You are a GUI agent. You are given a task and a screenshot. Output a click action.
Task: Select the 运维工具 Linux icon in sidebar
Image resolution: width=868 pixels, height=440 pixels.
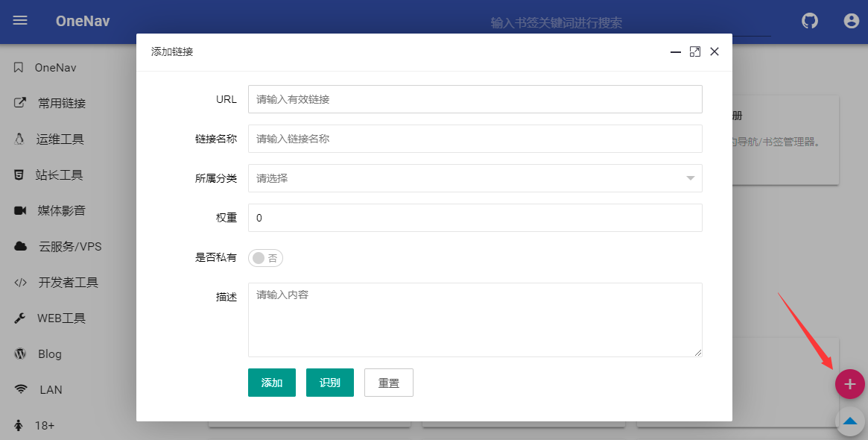22,138
